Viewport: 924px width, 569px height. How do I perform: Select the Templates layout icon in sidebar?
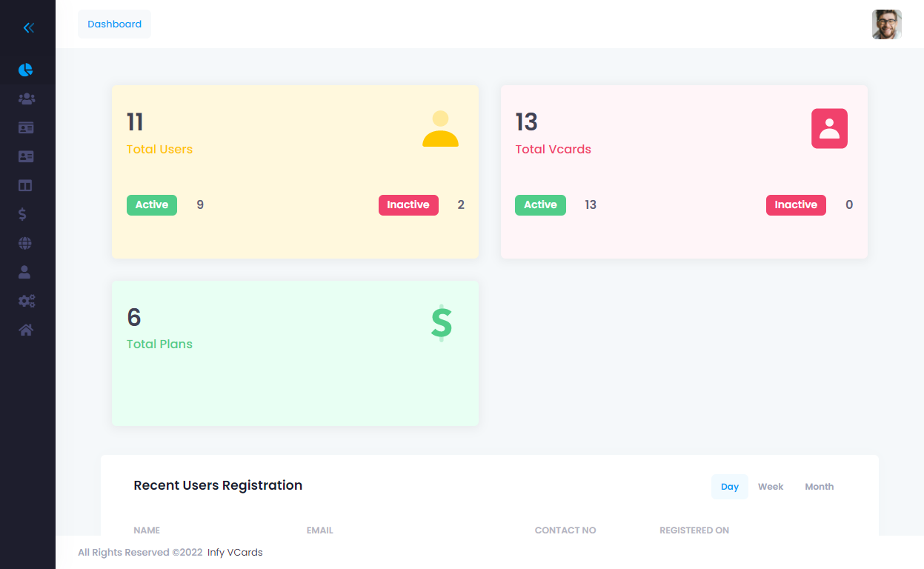[x=25, y=185]
